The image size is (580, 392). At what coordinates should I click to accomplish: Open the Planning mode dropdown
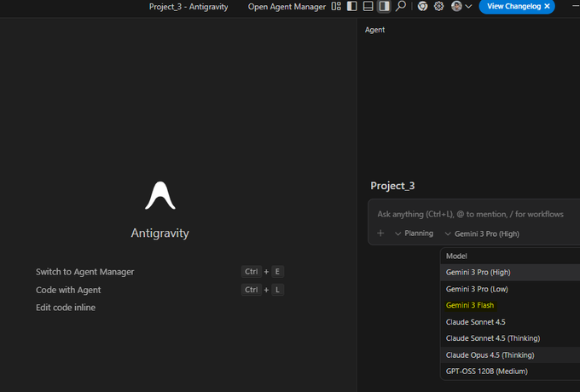415,233
